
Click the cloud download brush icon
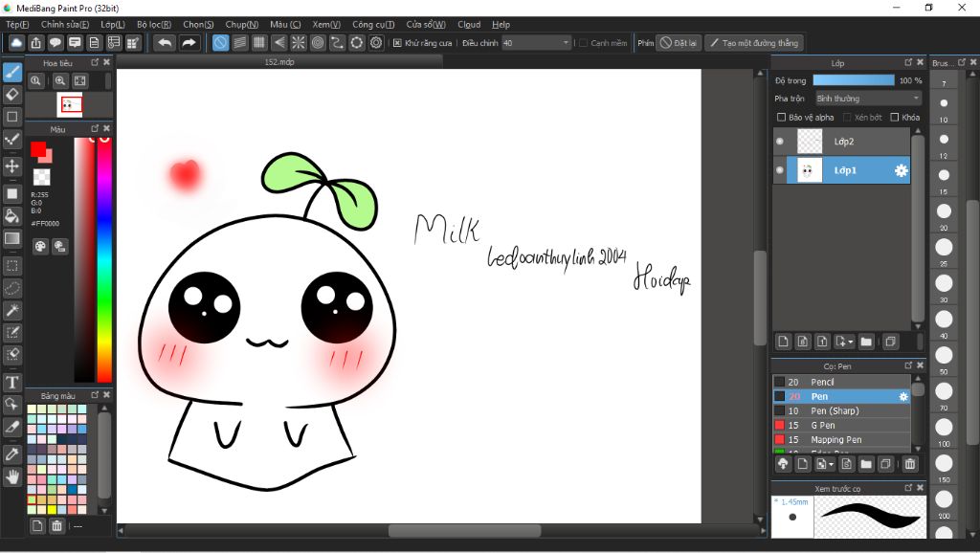pos(783,464)
